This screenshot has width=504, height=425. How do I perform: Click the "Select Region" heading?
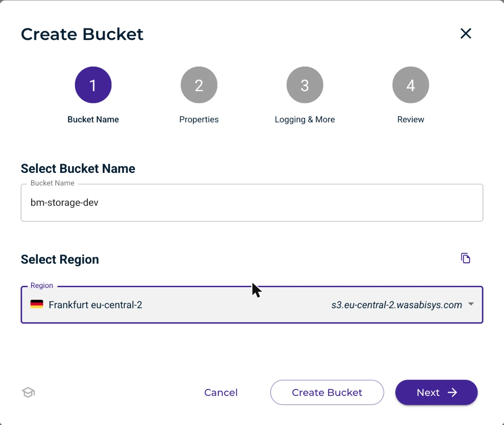coord(60,259)
